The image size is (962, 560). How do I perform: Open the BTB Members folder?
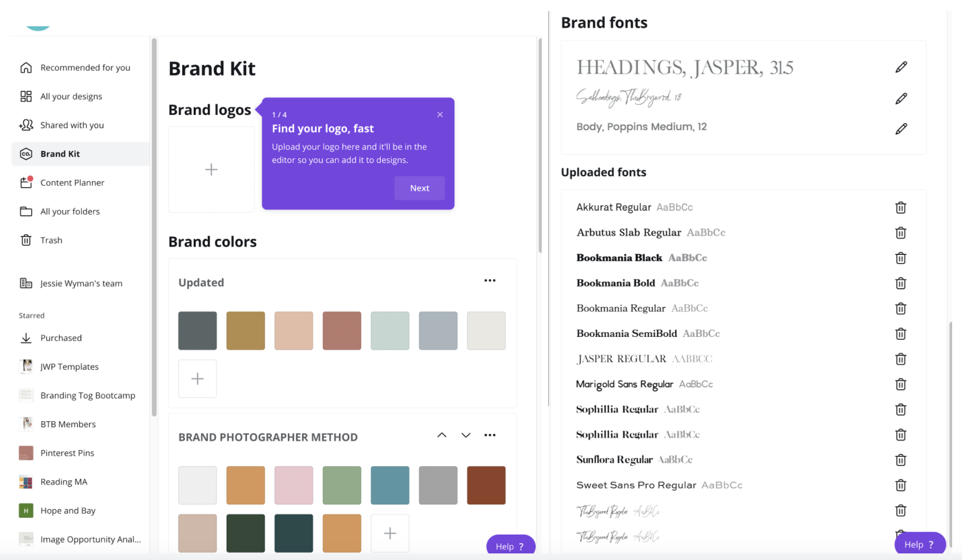tap(80, 424)
